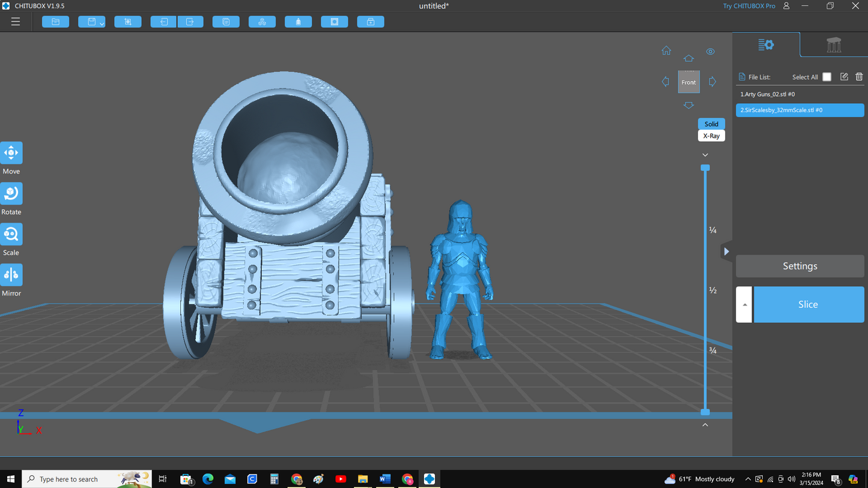
Task: Open Task View on the taskbar
Action: (162, 479)
